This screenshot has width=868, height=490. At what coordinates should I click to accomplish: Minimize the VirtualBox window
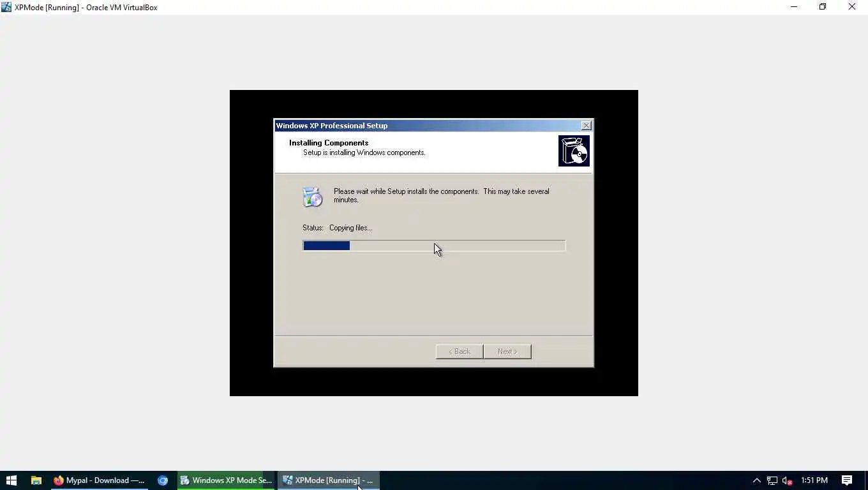(794, 7)
